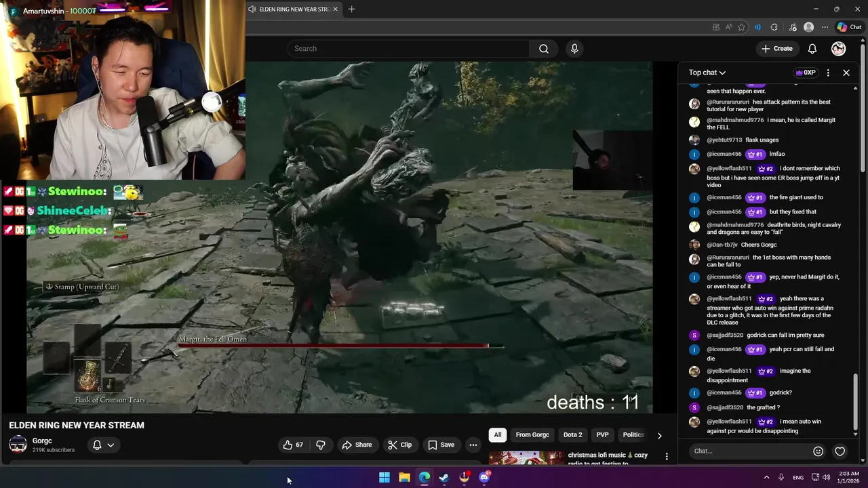Open more actions ellipsis below video
Image resolution: width=868 pixels, height=488 pixels.
473,445
